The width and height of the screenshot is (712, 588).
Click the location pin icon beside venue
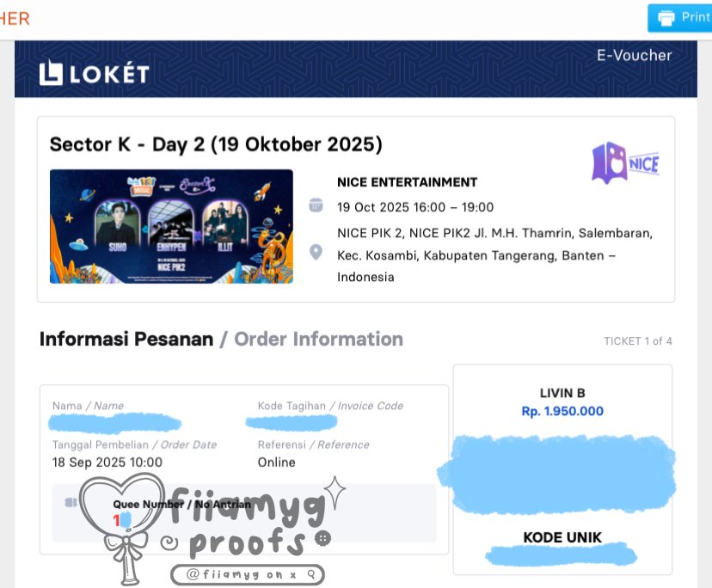(x=316, y=252)
